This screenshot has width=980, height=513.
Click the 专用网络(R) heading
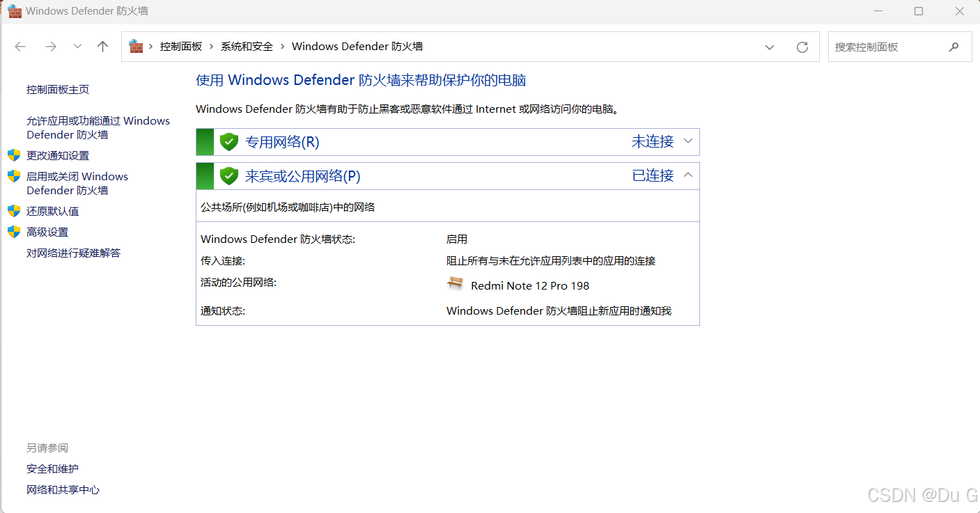(282, 142)
